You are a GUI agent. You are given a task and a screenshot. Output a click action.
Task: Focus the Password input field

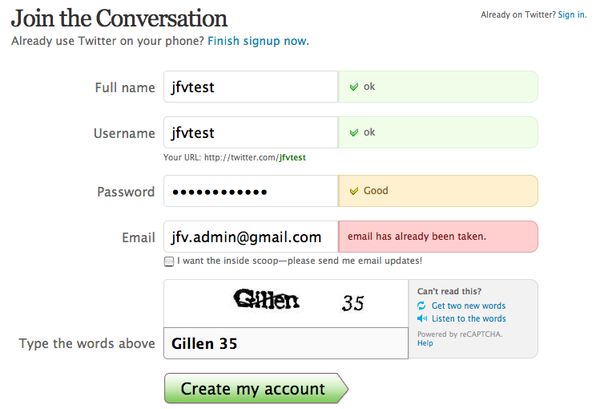point(251,191)
